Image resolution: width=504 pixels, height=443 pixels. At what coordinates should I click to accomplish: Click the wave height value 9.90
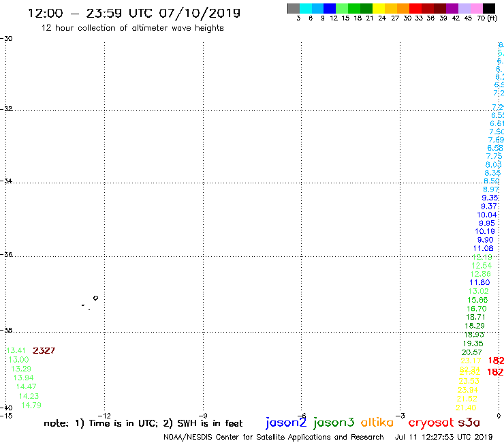[x=485, y=240]
